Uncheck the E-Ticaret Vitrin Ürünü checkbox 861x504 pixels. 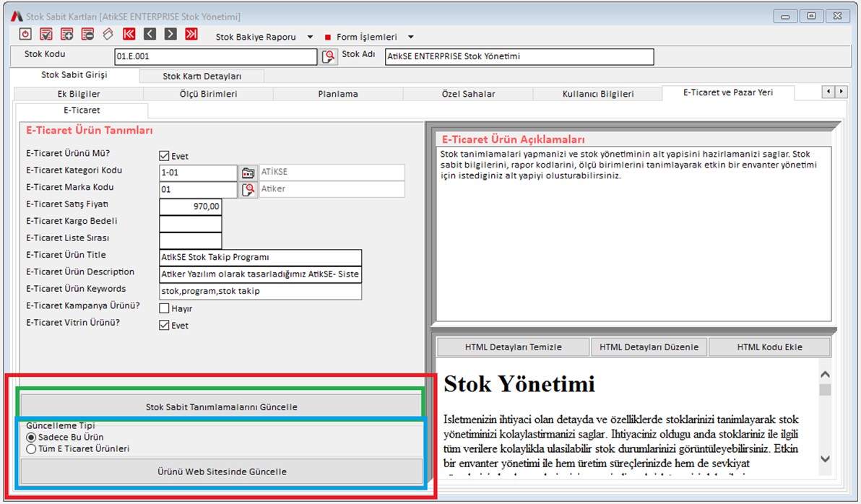point(164,326)
